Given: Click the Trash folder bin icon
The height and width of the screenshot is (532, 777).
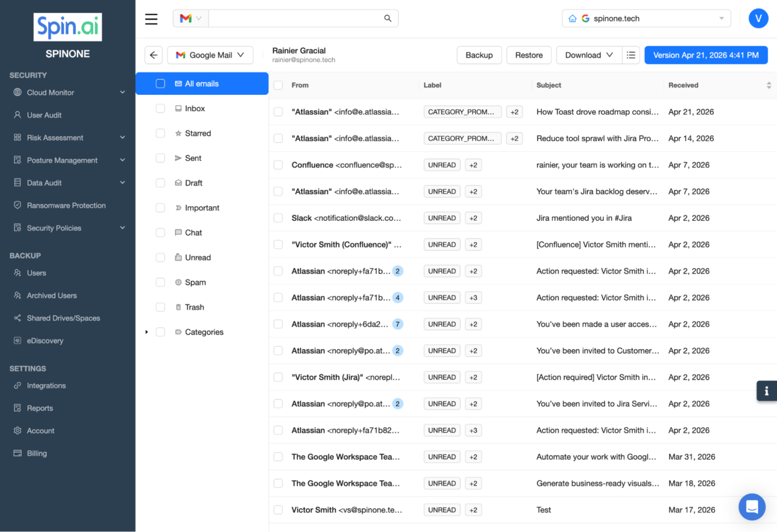Looking at the screenshot, I should (x=178, y=307).
